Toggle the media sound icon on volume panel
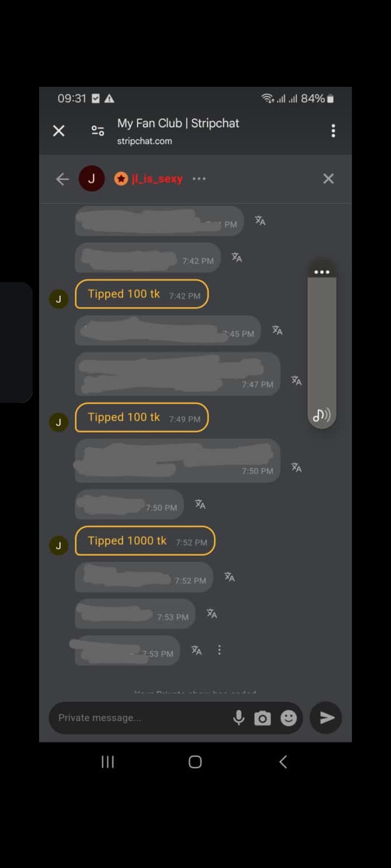The width and height of the screenshot is (391, 868). [321, 415]
